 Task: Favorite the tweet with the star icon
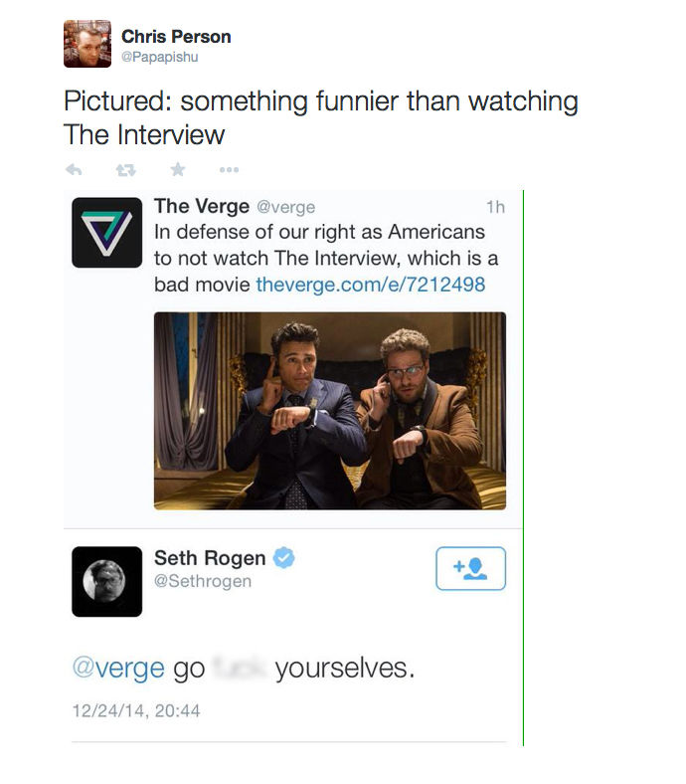click(x=178, y=169)
